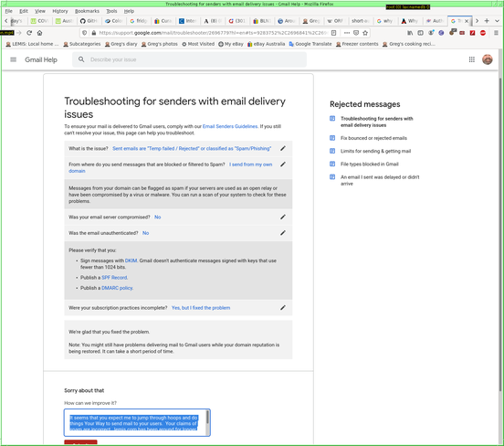Click search magnifier in Gmail Help
The height and width of the screenshot is (446, 504).
[81, 59]
